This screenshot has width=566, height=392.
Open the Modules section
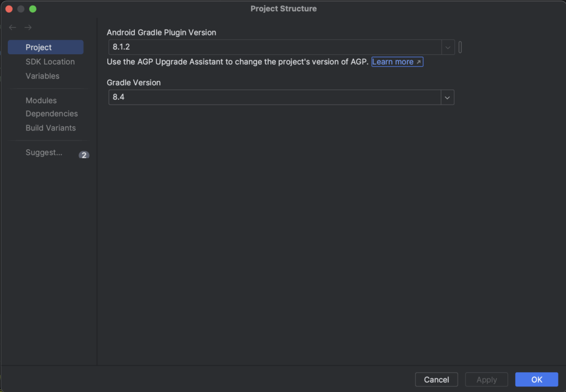41,100
